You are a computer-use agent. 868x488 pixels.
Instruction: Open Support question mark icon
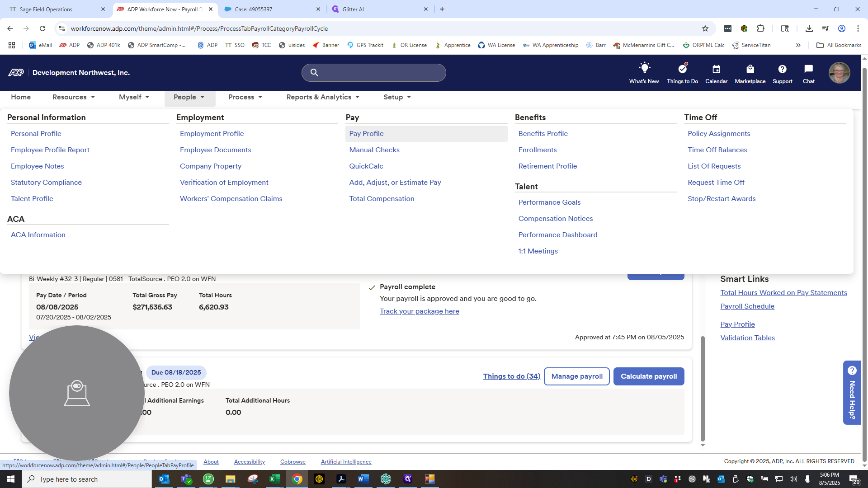782,73
